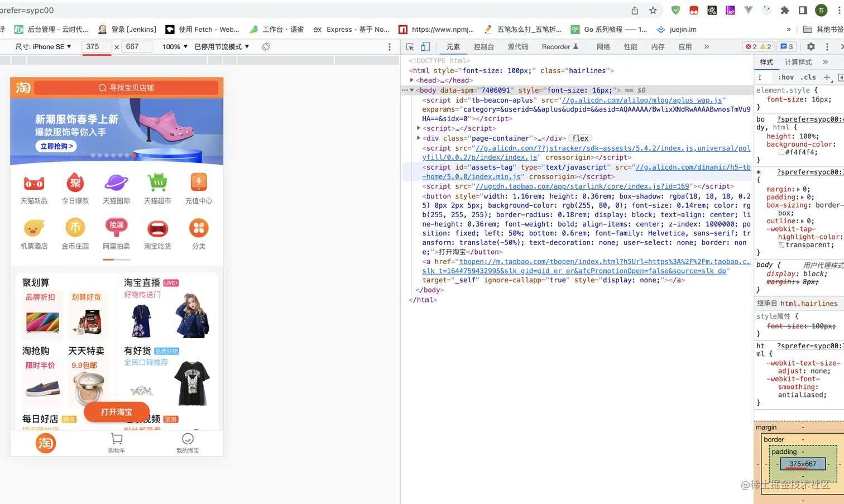The height and width of the screenshot is (504, 844).
Task: Tap the 购物车 cart icon in bottom bar
Action: coord(117,439)
